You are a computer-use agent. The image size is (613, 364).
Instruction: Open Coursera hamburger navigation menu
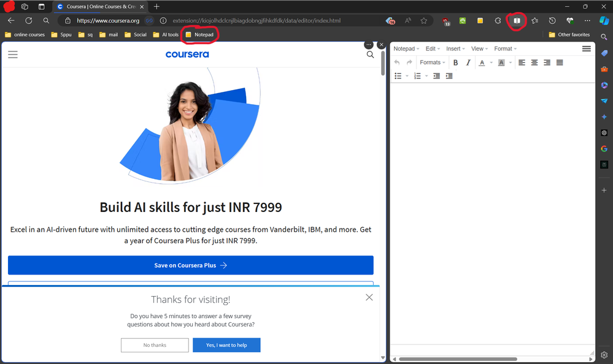(13, 55)
